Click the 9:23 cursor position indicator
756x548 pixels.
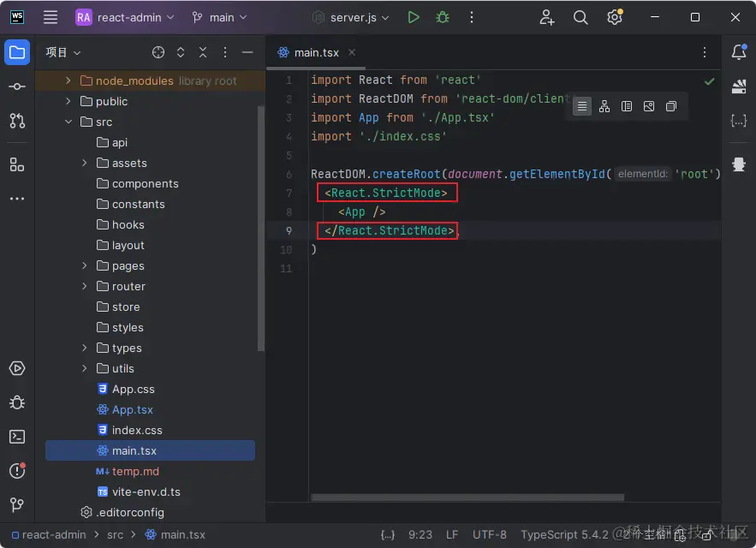(420, 535)
